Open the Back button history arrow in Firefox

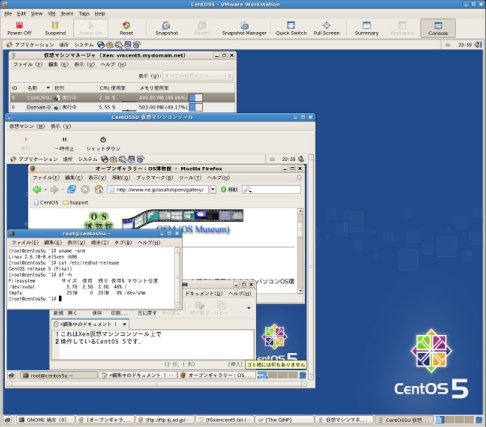(45, 189)
